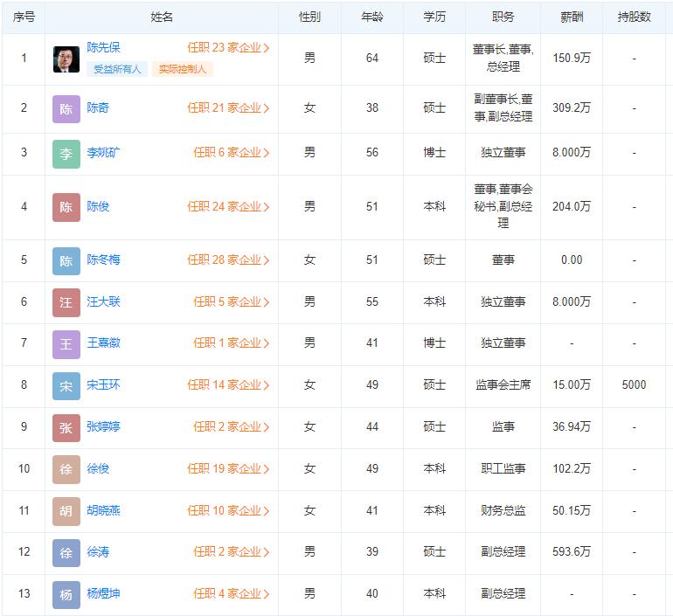Click the 实际控制人 tag
The image size is (673, 616).
click(183, 69)
